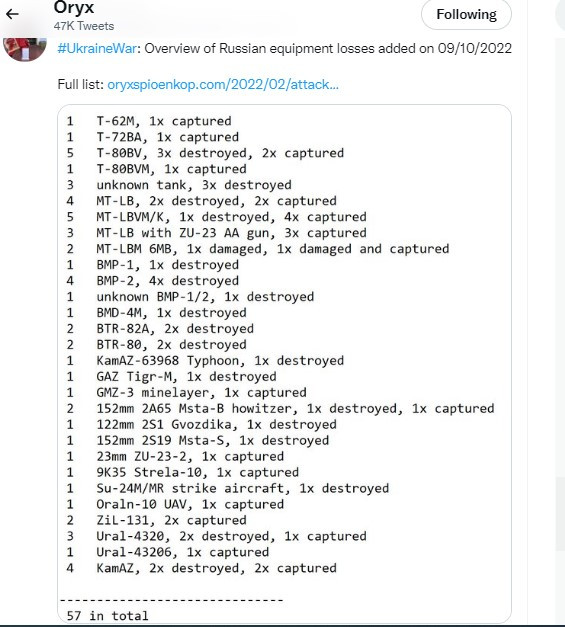Click the Orlan-10 UAV captured line
The height and width of the screenshot is (627, 565).
click(x=175, y=504)
